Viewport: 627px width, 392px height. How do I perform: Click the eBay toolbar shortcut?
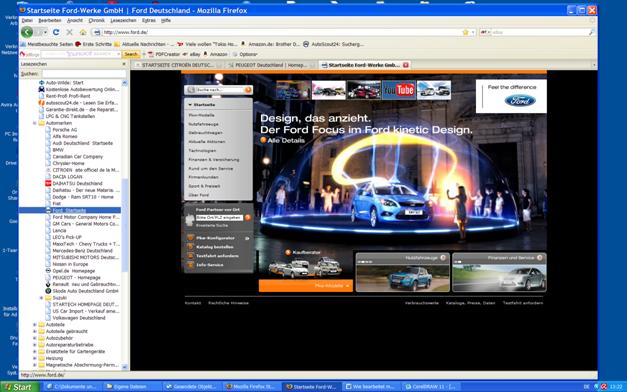pyautogui.click(x=192, y=54)
